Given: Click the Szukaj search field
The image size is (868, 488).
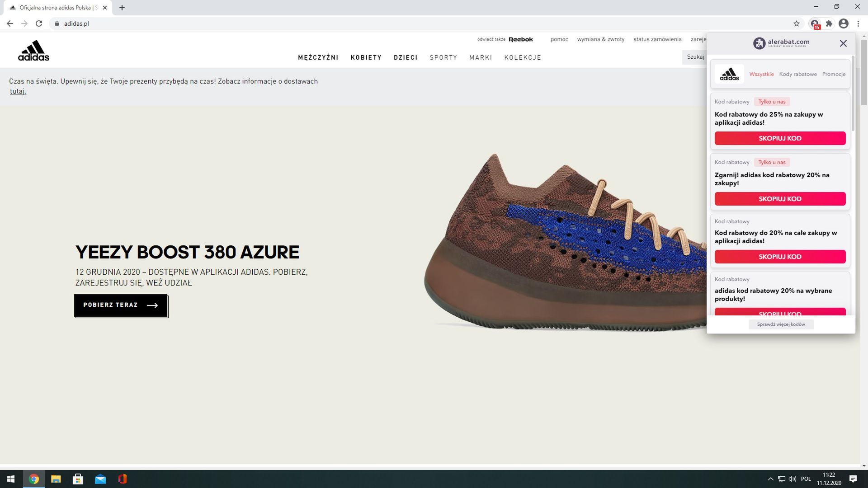Looking at the screenshot, I should (x=695, y=57).
